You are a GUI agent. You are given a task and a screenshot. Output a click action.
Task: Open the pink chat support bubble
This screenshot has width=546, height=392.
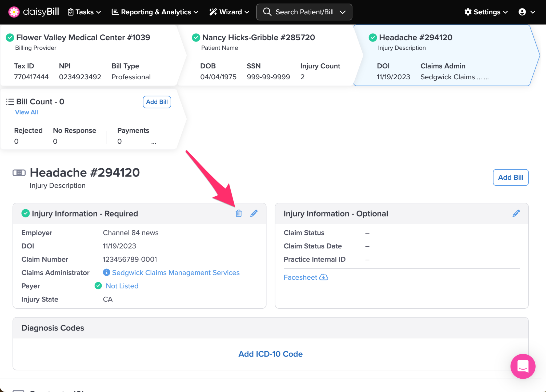pos(523,366)
